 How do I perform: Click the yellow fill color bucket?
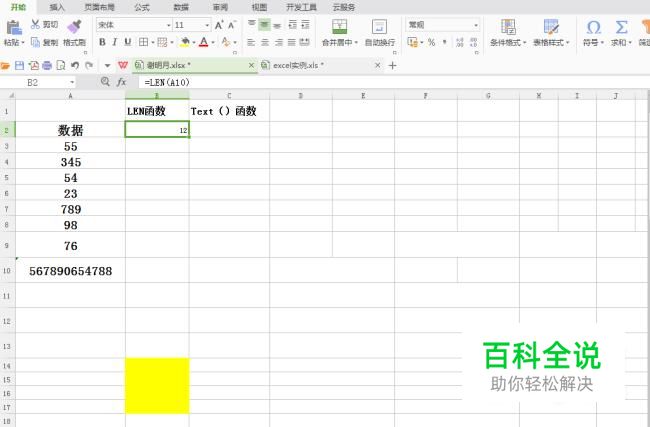point(185,42)
